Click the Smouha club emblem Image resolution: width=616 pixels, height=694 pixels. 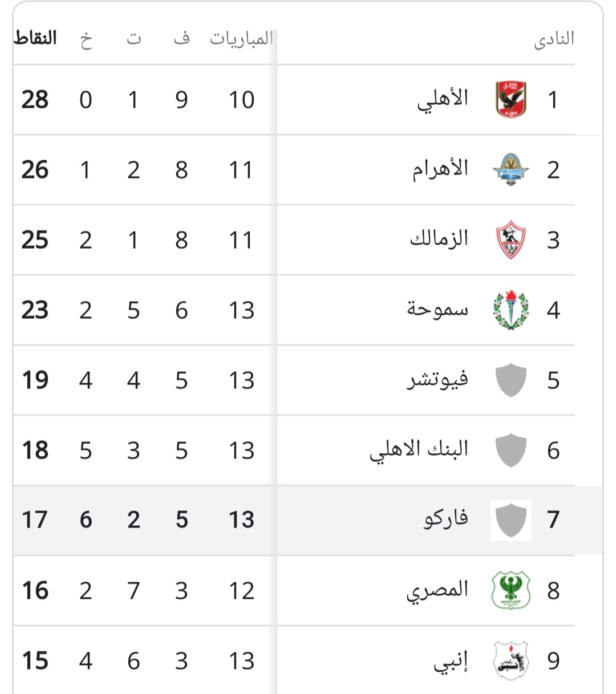tap(510, 310)
